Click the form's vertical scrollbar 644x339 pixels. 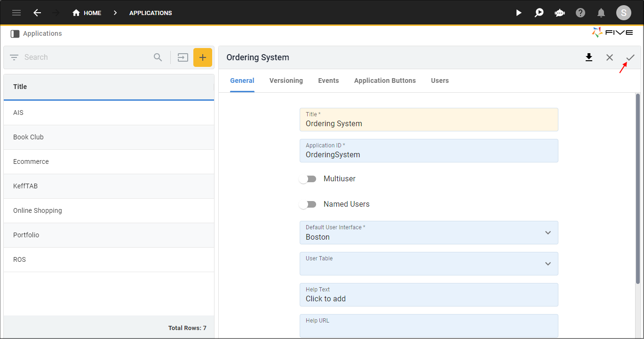point(638,188)
